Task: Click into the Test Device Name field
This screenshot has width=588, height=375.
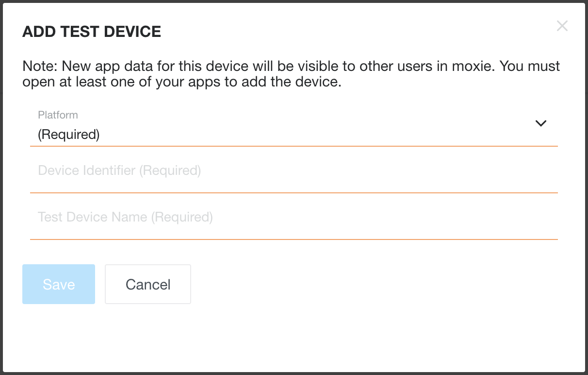Action: pyautogui.click(x=294, y=217)
